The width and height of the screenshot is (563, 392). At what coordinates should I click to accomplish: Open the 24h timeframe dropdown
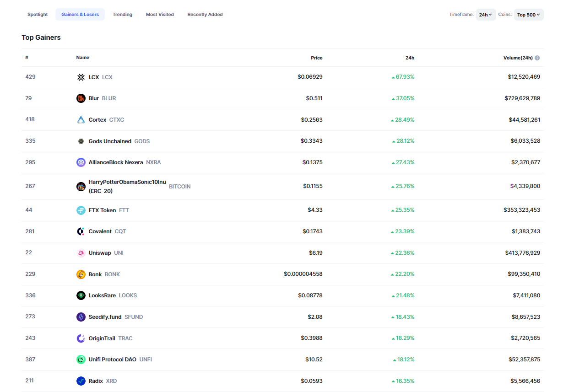tap(485, 15)
